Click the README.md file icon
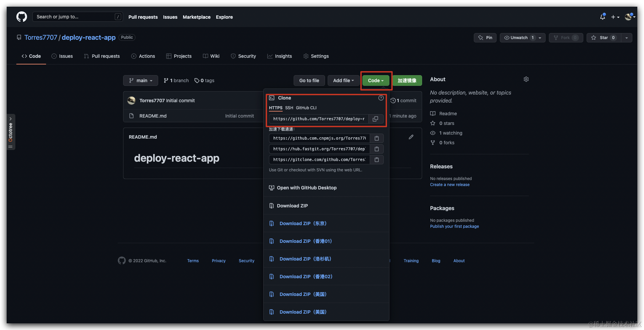Viewport: 644px width, 330px height. 131,116
